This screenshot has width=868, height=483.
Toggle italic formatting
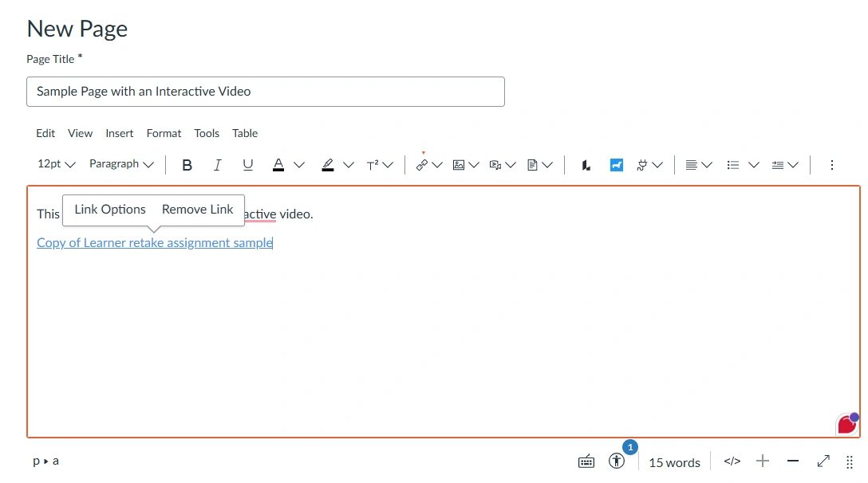[218, 165]
